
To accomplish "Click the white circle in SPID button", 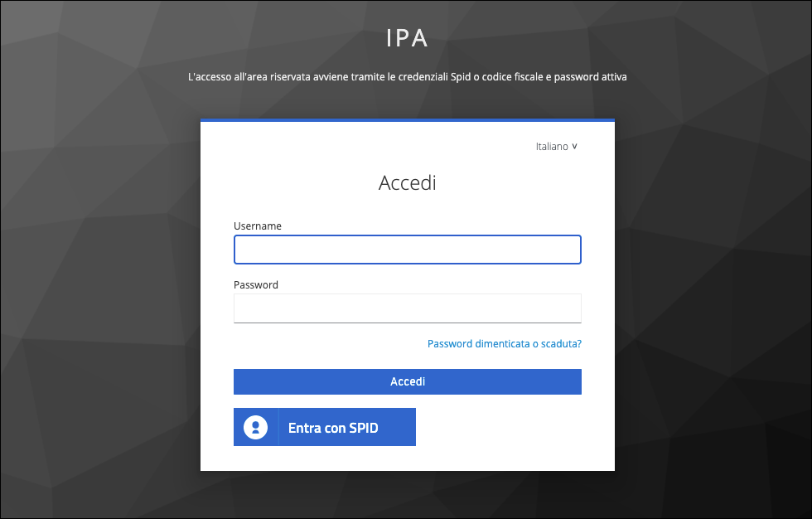I will pyautogui.click(x=255, y=427).
